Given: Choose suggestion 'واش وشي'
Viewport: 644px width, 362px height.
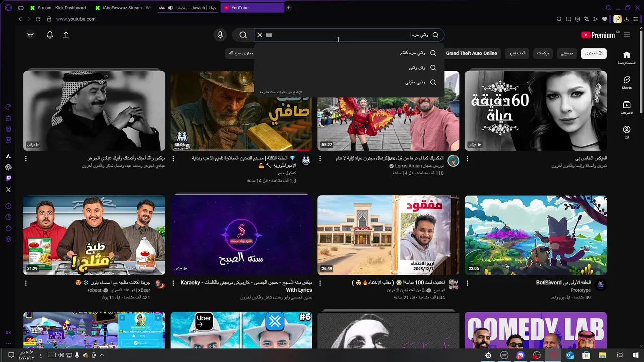Looking at the screenshot, I should (x=349, y=67).
